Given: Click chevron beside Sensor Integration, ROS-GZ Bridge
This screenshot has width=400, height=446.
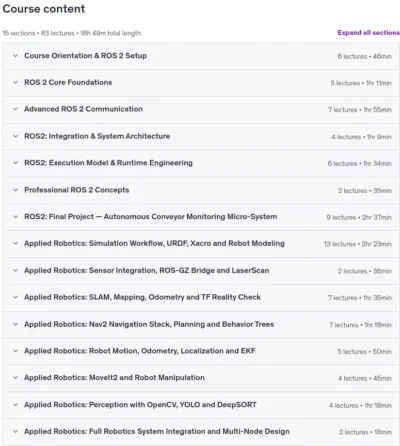Looking at the screenshot, I should point(15,270).
